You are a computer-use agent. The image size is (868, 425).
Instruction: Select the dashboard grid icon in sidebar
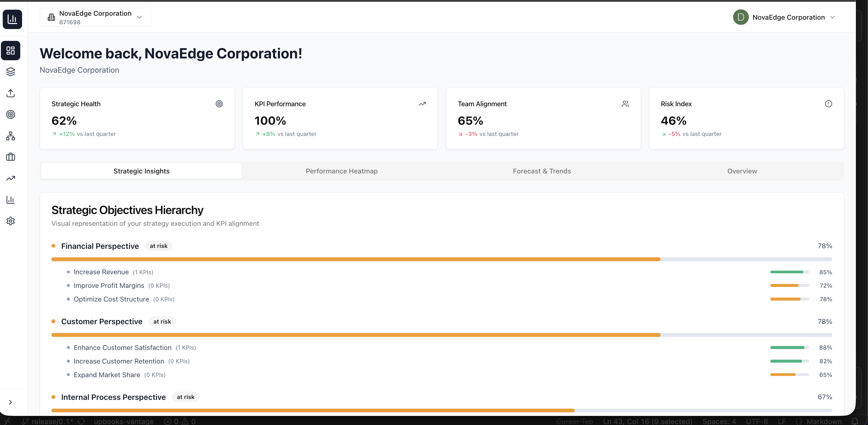(11, 50)
